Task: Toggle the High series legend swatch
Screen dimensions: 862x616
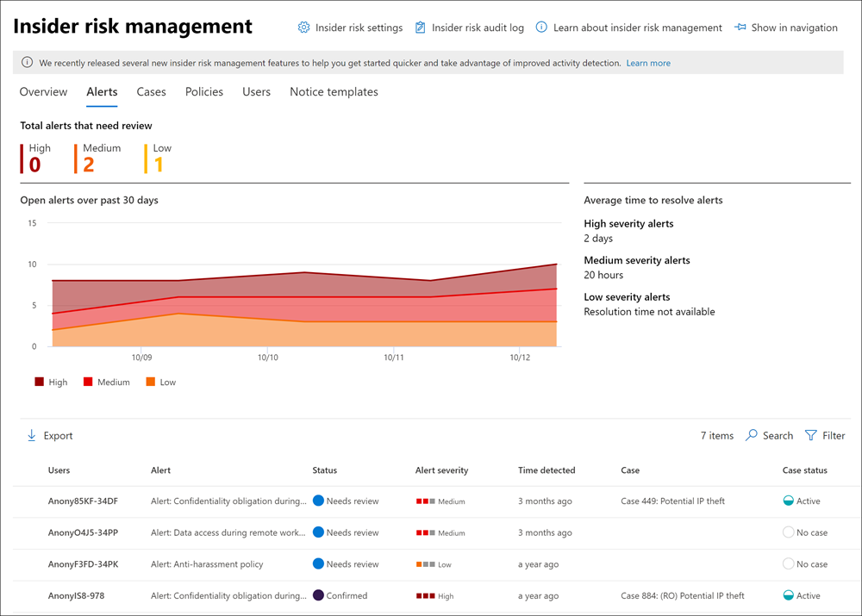Action: [39, 382]
